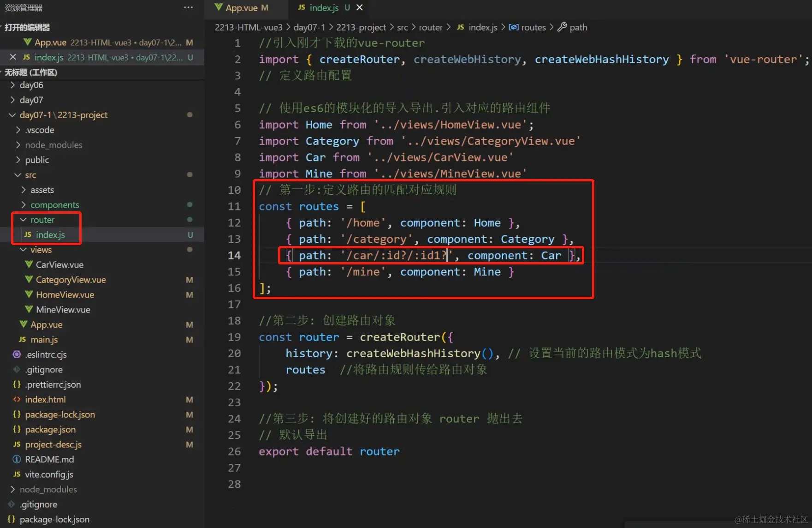This screenshot has height=528, width=812.
Task: Click the 2213-HTML-vue3 breadcrumb
Action: (x=249, y=27)
